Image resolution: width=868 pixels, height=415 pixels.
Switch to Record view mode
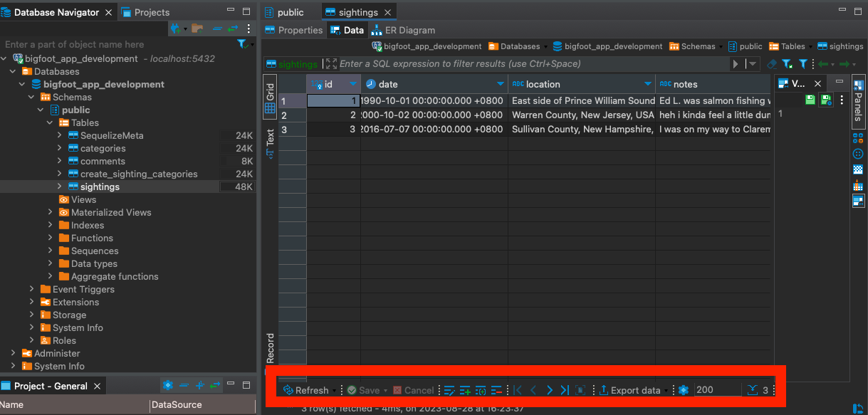point(271,348)
